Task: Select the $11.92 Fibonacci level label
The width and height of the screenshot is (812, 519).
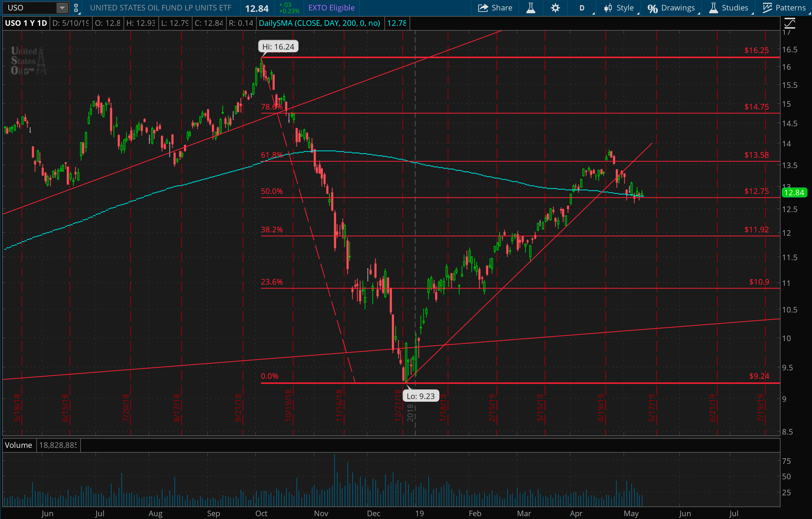Action: pos(756,230)
